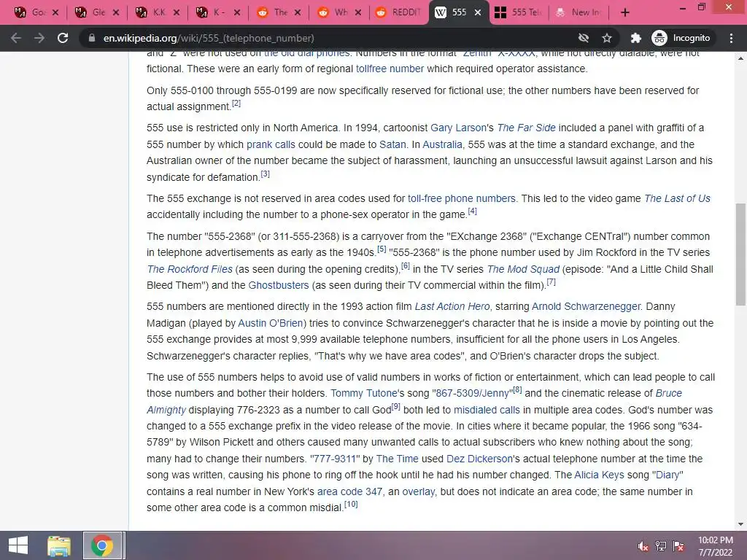747x560 pixels.
Task: Click the third-party cookies blocked eye icon
Action: (583, 38)
